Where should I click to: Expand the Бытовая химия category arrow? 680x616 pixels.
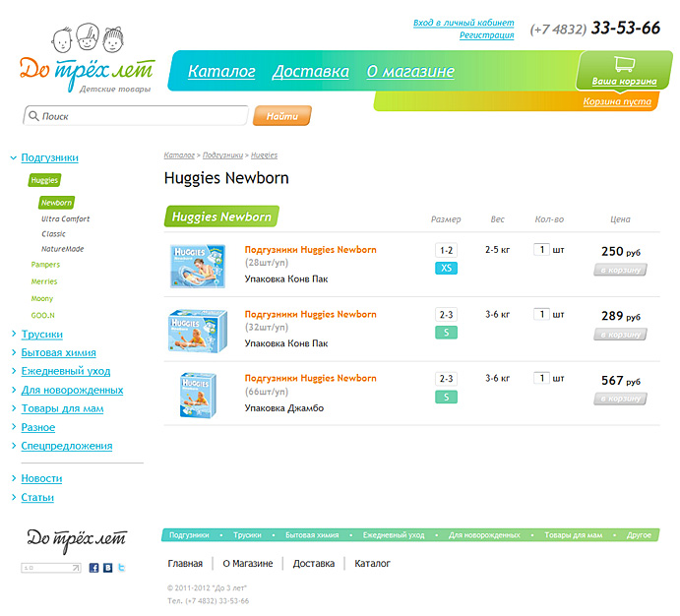pyautogui.click(x=14, y=352)
